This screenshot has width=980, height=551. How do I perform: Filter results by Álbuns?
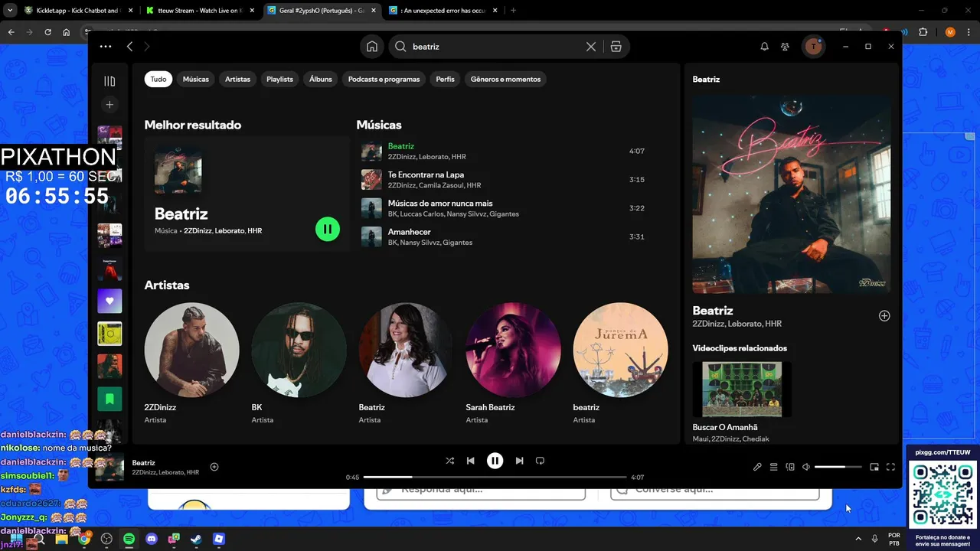321,79
